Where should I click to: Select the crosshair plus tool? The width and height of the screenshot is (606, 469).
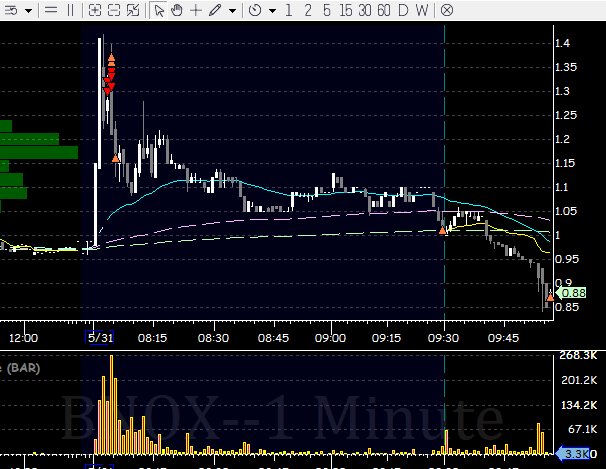coord(196,10)
